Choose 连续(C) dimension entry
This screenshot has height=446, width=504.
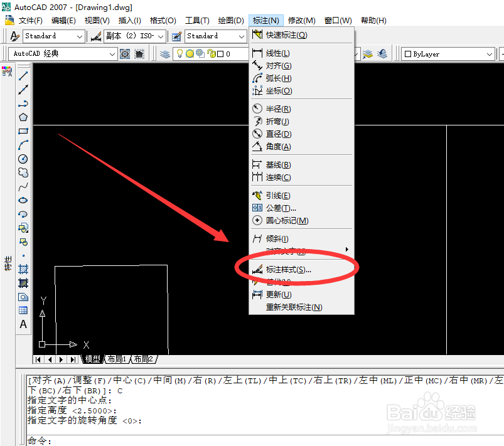pos(302,178)
